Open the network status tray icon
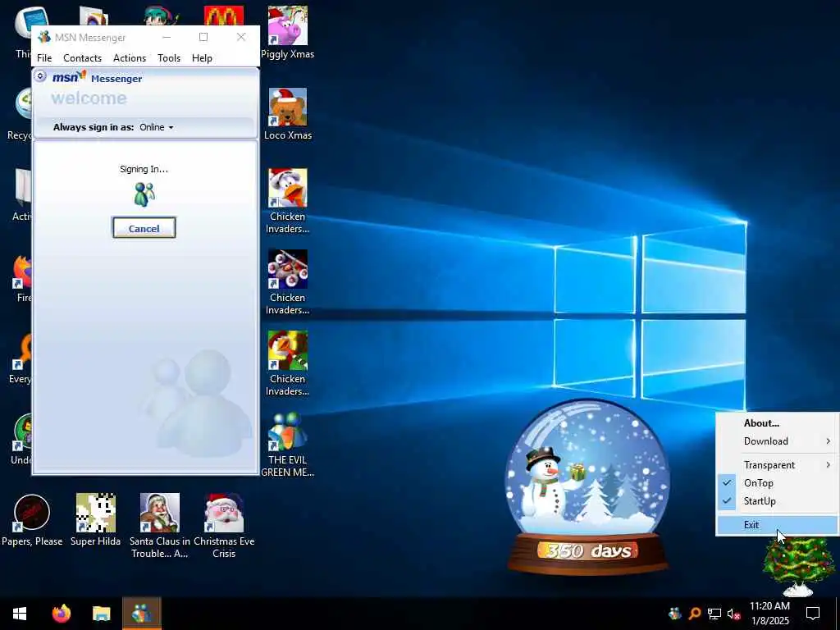The image size is (840, 630). 714,614
